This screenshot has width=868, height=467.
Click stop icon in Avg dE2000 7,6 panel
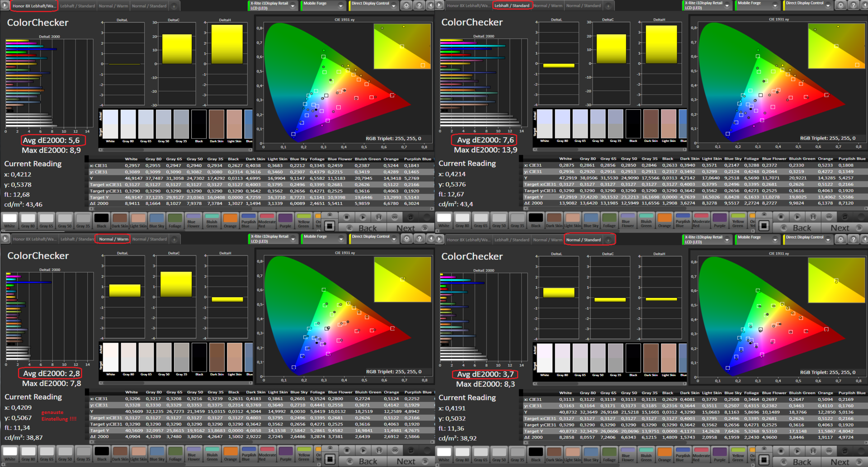781,217
